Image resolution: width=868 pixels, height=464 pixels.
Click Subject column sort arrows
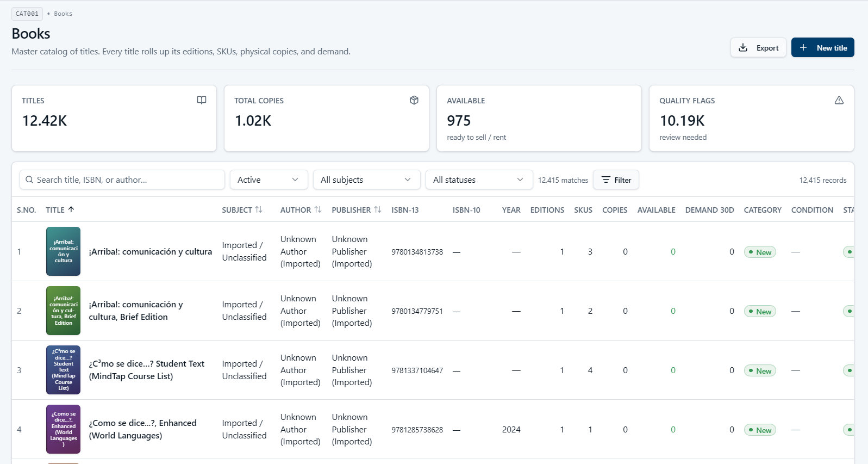(x=259, y=209)
